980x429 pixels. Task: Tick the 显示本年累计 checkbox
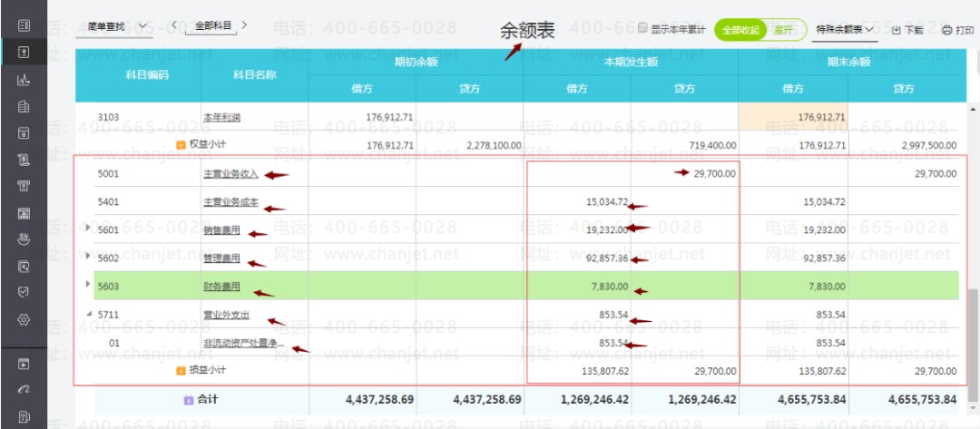coord(642,29)
